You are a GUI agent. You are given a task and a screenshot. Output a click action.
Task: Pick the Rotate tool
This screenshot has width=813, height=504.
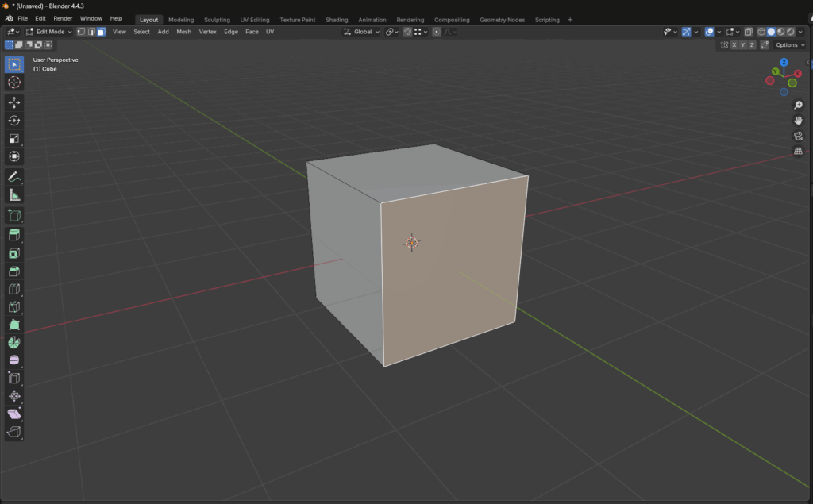14,121
